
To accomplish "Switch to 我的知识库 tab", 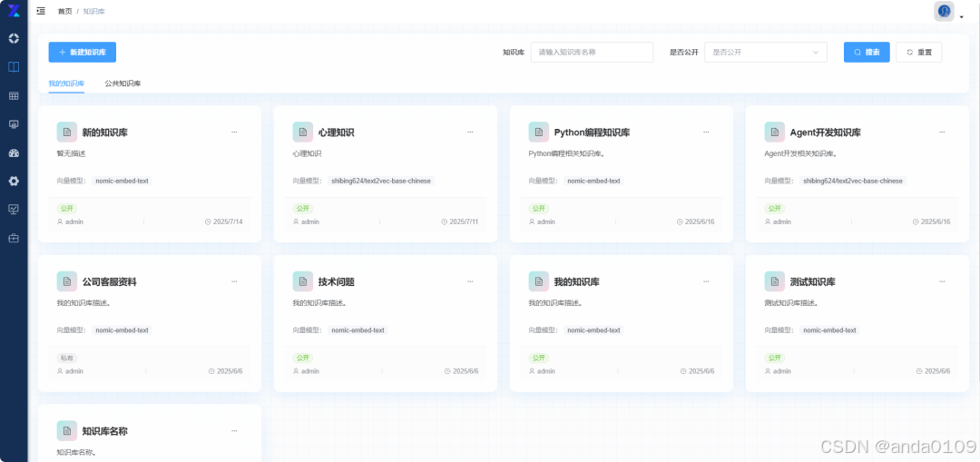I will point(66,84).
